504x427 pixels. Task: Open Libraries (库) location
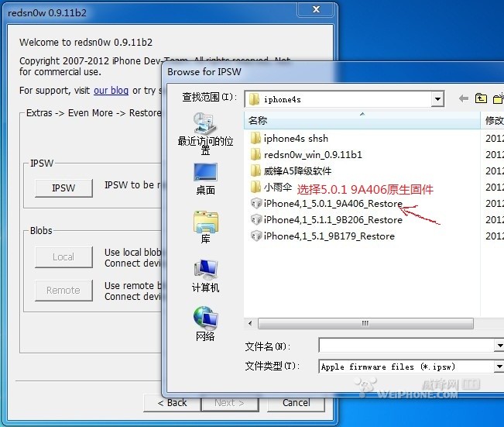coord(205,227)
